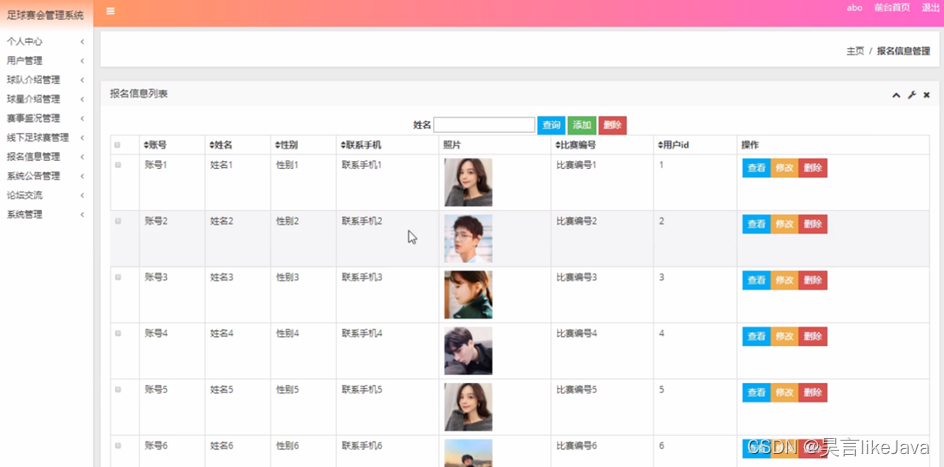944x467 pixels.
Task: Sort the table by 比赛编号 column
Action: pyautogui.click(x=576, y=145)
